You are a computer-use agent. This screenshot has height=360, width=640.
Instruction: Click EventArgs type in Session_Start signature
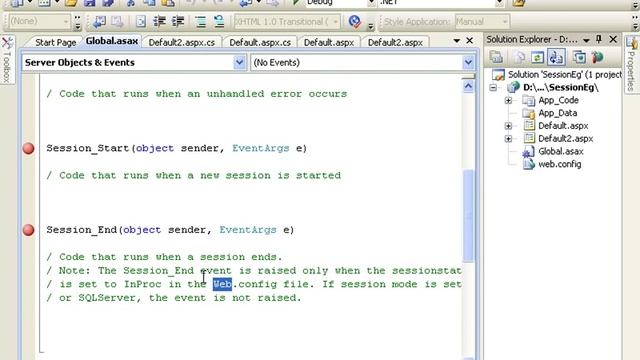(261, 148)
